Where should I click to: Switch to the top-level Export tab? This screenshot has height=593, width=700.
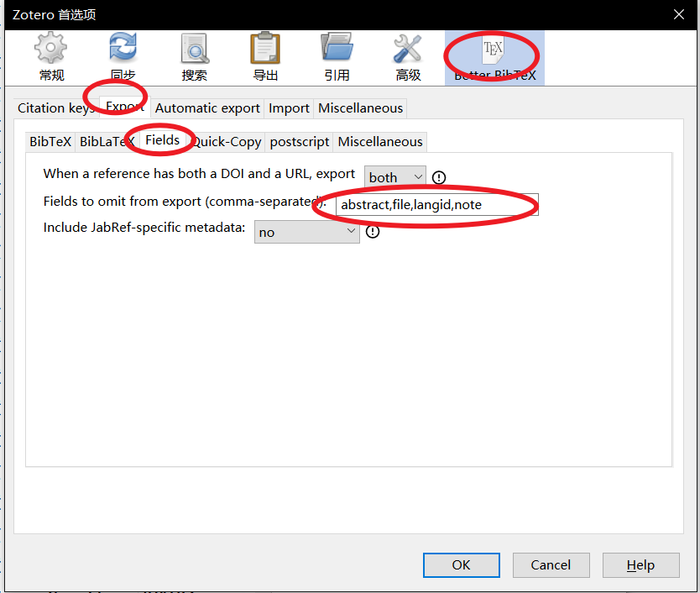tap(125, 107)
